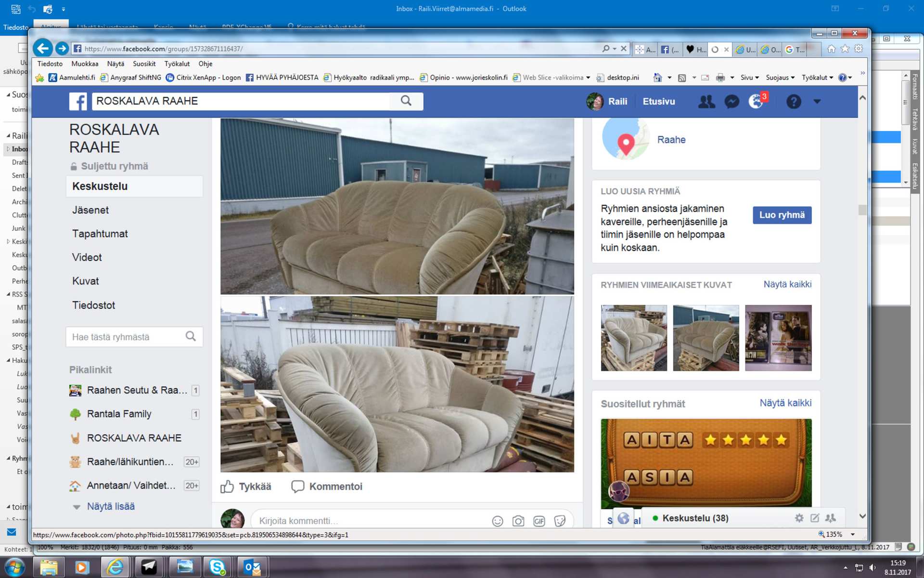Open the group Kuvat section

pyautogui.click(x=86, y=281)
